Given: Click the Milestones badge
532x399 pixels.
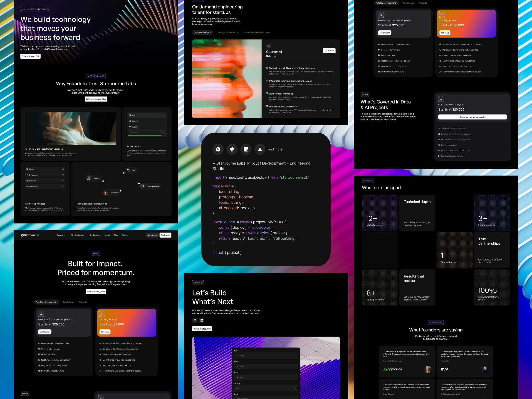Looking at the screenshot, I should [368, 180].
